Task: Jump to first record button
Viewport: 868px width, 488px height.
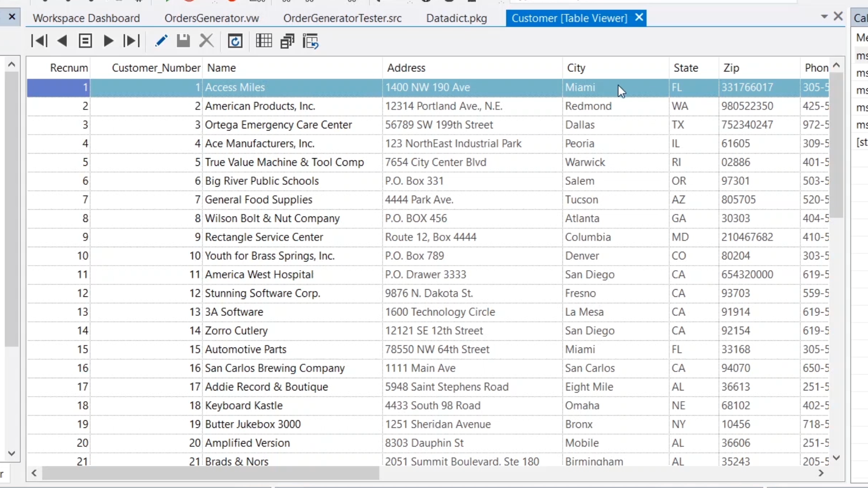Action: [x=39, y=41]
